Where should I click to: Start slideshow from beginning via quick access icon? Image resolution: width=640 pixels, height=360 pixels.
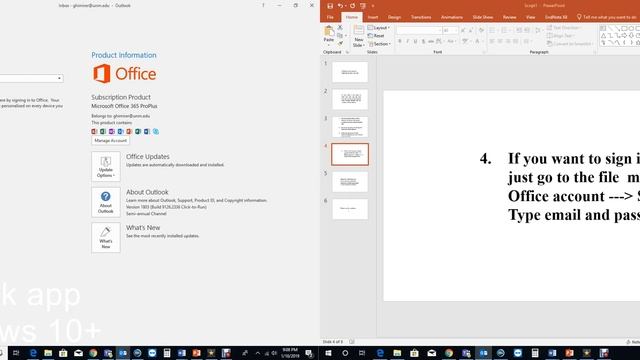coord(363,6)
